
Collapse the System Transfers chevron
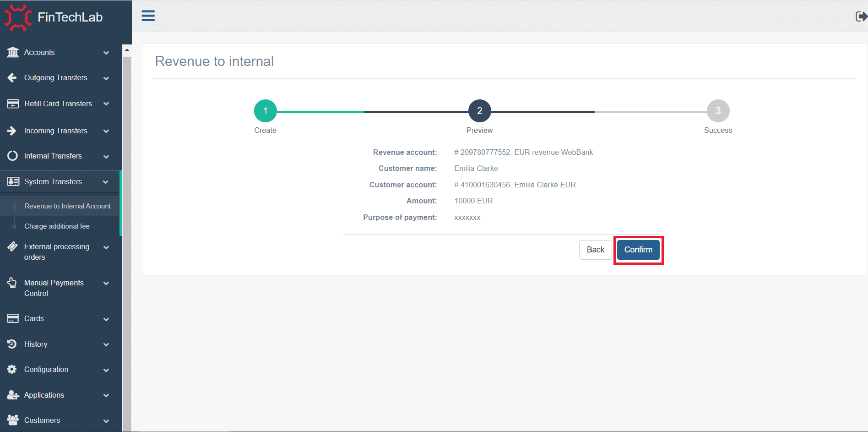[x=106, y=182]
